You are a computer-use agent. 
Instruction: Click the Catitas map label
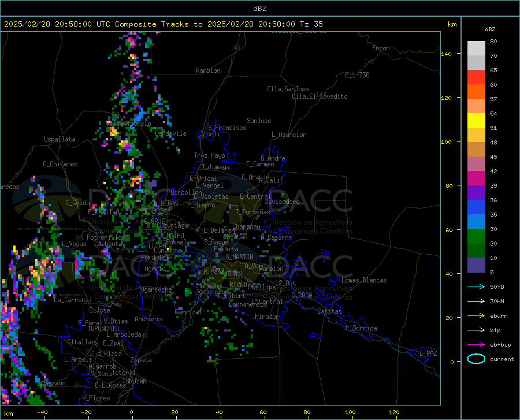click(330, 311)
